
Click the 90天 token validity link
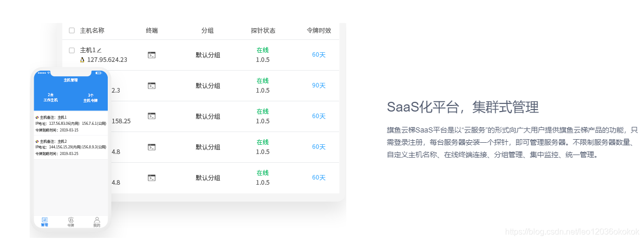[x=319, y=85]
